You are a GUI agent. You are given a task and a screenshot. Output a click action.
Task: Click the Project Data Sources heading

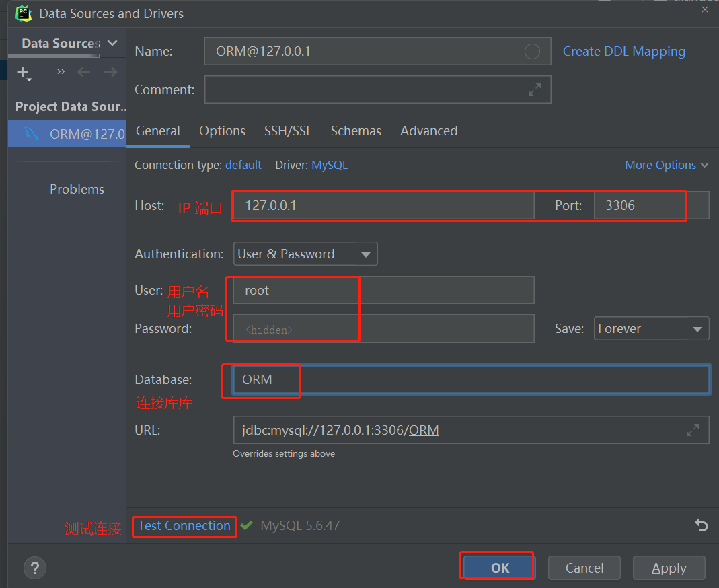[71, 106]
